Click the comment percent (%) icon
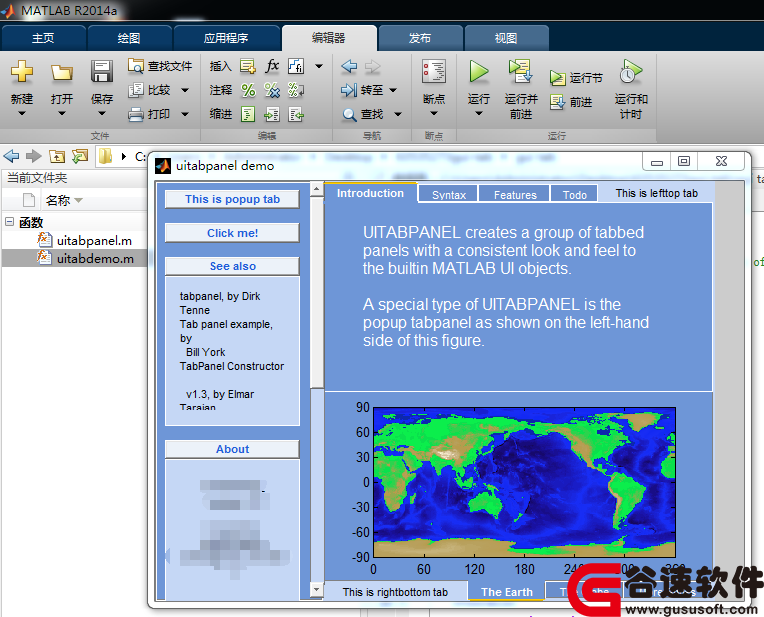Screen dimensions: 764x617 pyautogui.click(x=248, y=90)
